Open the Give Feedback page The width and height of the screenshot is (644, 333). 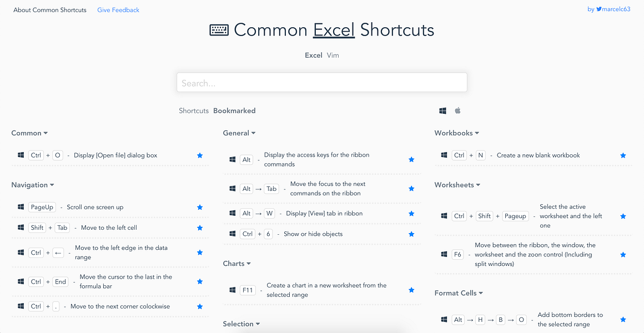(118, 9)
